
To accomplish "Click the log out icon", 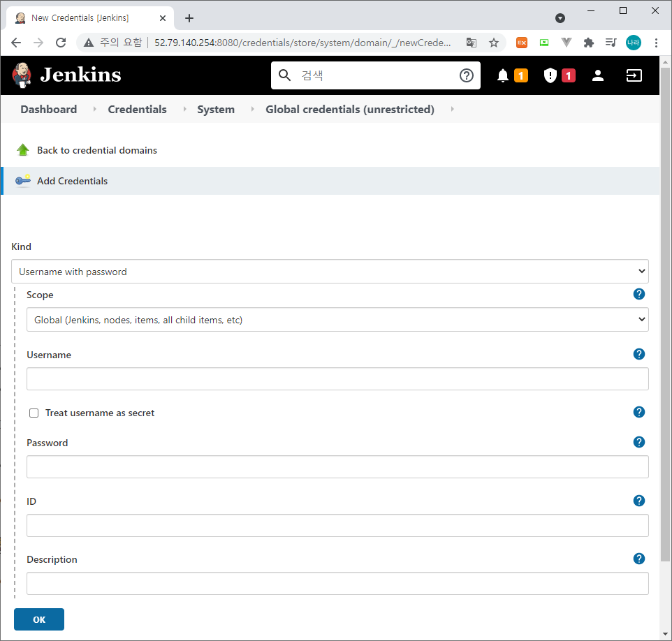I will (x=634, y=75).
